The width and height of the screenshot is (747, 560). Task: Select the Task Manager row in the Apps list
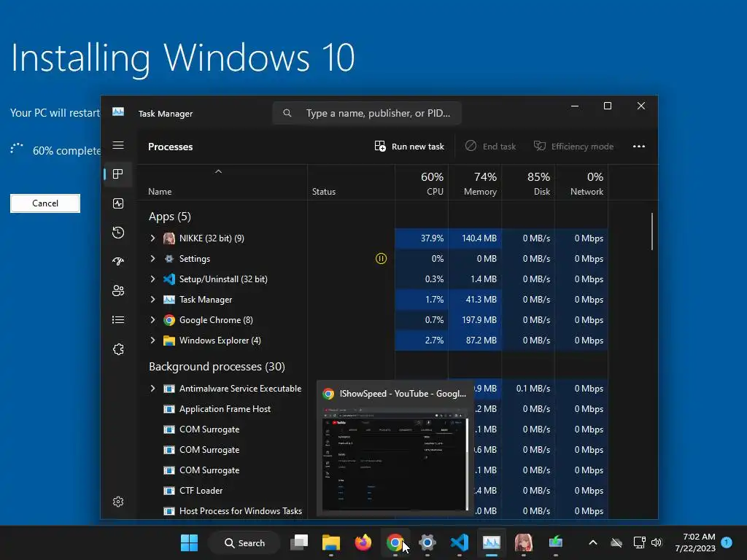[373, 300]
